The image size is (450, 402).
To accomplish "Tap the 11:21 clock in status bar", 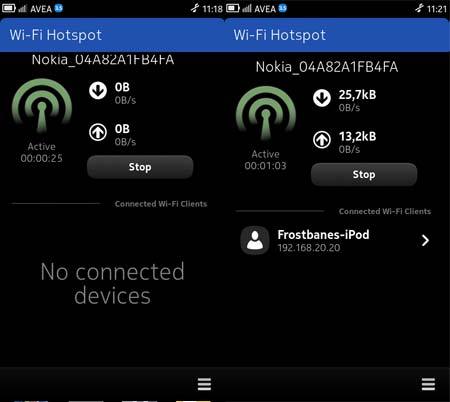I will tap(437, 9).
